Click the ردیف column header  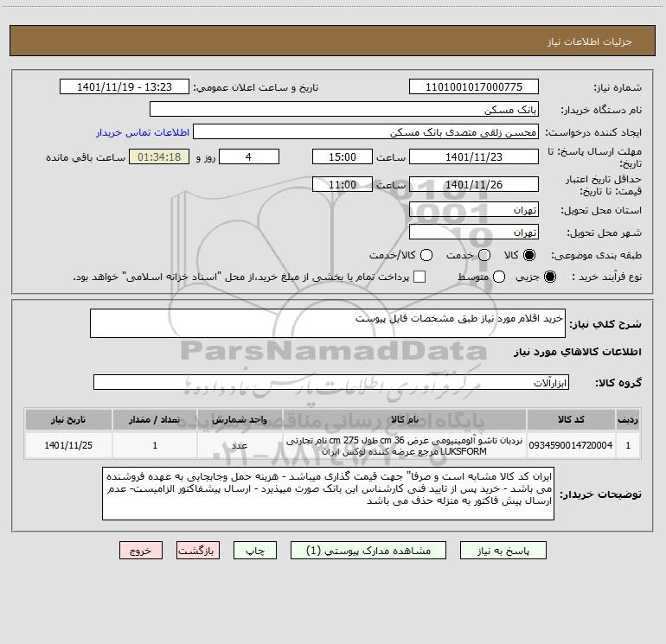tap(628, 419)
